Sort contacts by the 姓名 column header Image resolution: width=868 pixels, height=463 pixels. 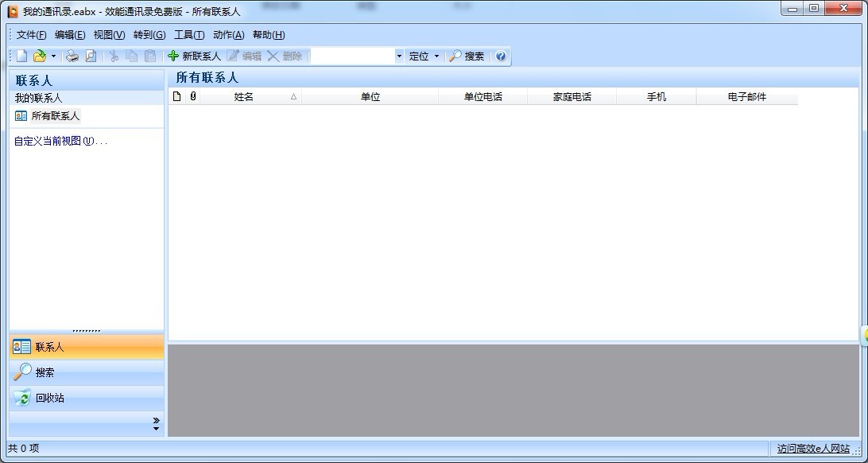click(x=244, y=97)
